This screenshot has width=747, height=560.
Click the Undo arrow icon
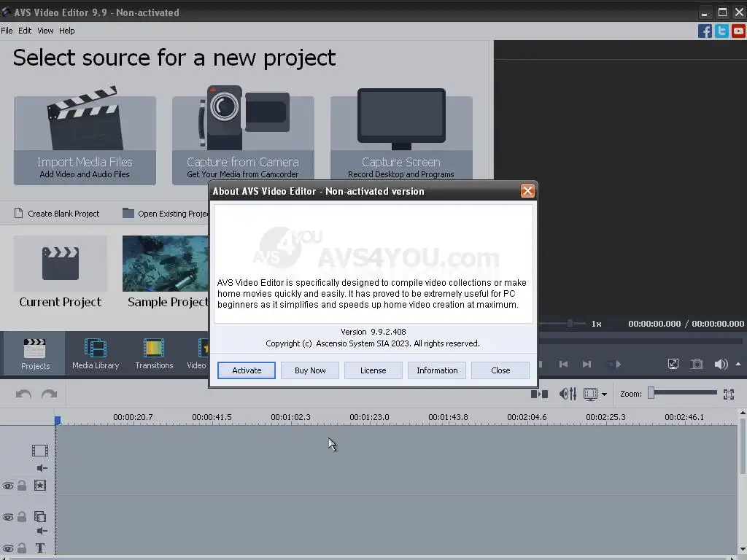[23, 394]
